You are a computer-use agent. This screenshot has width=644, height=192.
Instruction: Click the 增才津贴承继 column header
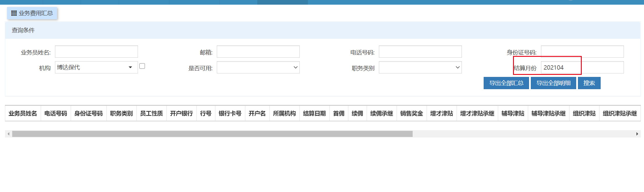click(x=477, y=113)
